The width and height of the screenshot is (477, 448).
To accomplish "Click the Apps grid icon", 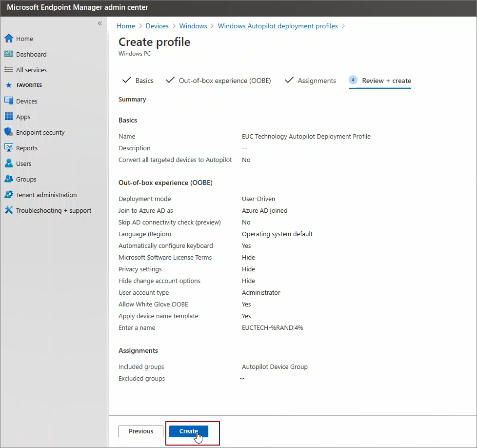I will coord(9,117).
